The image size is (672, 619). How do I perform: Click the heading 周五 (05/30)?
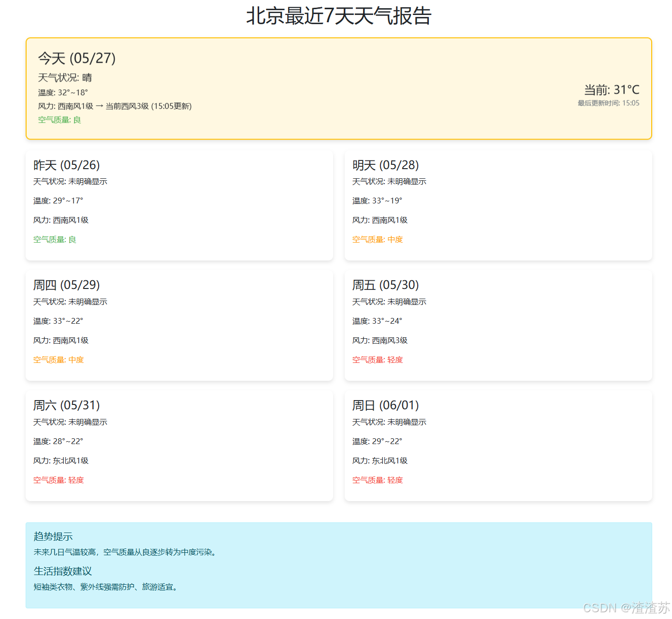(386, 285)
